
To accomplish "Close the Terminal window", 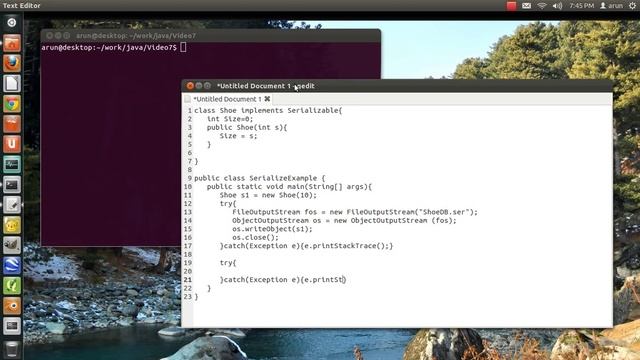I will (x=49, y=36).
